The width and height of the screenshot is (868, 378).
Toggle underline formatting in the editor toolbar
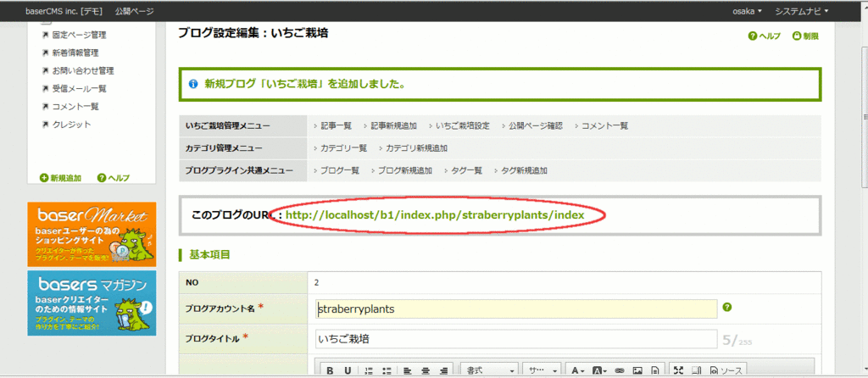[347, 371]
